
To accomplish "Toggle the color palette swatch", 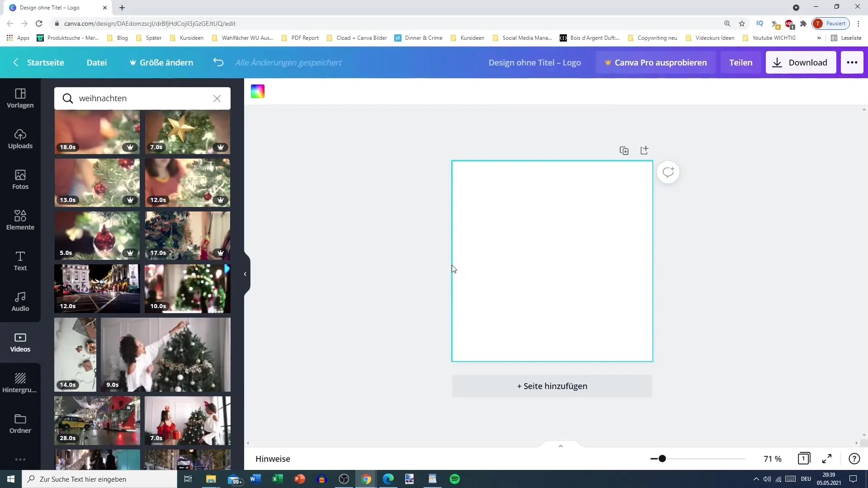I will pos(258,90).
